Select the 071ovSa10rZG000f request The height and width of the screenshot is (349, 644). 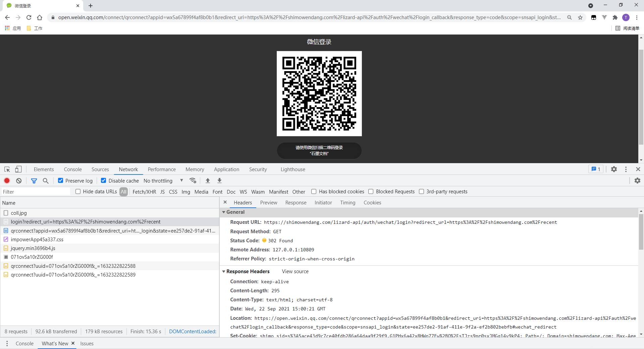110,257
